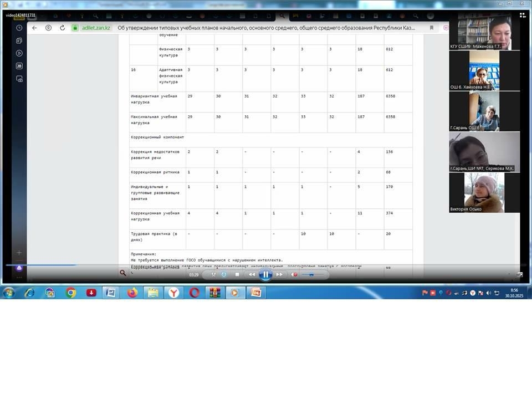The image size is (532, 399).
Task: Skip to the previous track in the player
Action: point(252,274)
